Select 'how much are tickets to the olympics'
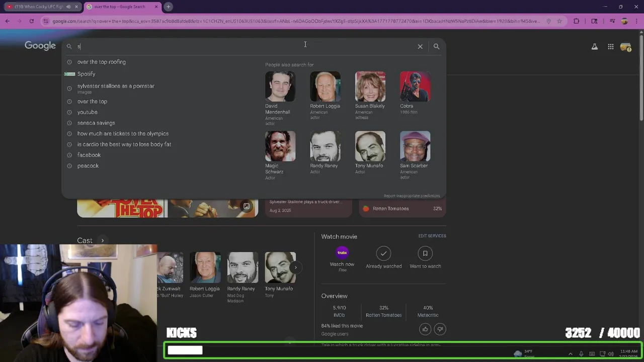 coord(123,134)
